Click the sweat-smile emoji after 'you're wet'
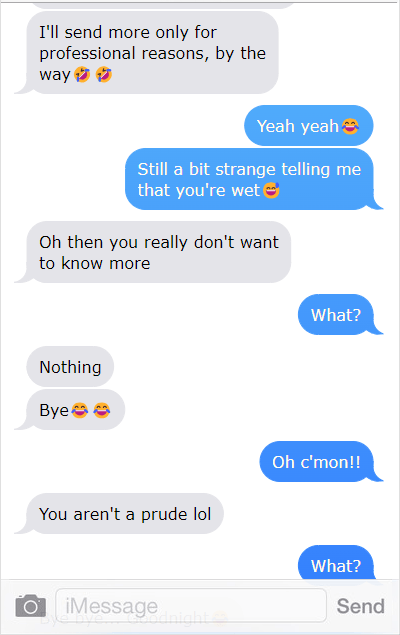The image size is (400, 635). [x=271, y=190]
